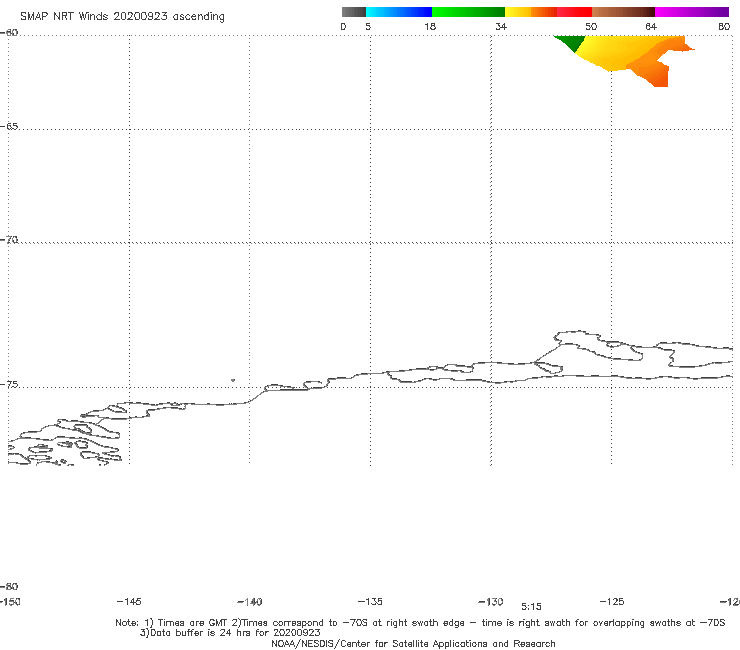
Task: Click the blue segment of the wind color bar
Action: 399,12
